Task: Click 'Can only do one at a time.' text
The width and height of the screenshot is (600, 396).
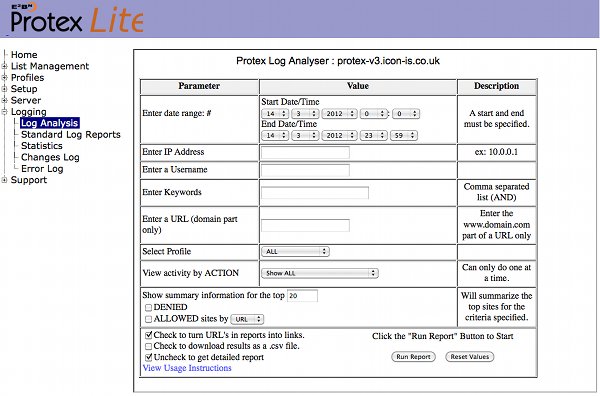Action: (496, 273)
